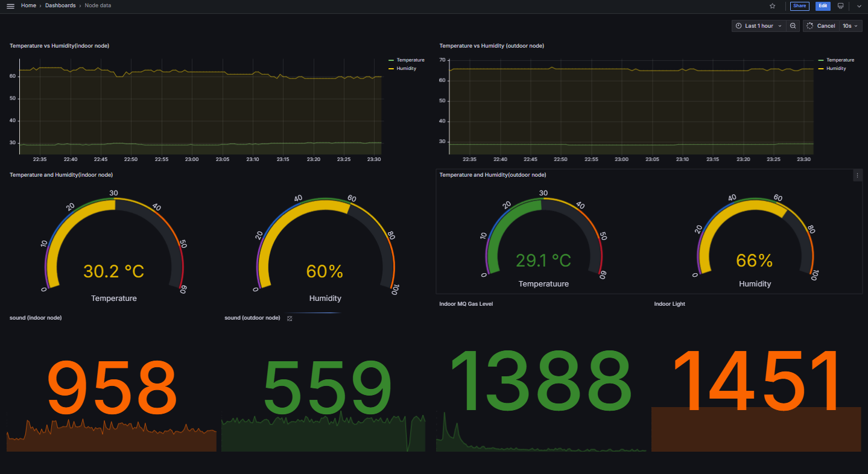Click the blue Edit button

click(823, 6)
